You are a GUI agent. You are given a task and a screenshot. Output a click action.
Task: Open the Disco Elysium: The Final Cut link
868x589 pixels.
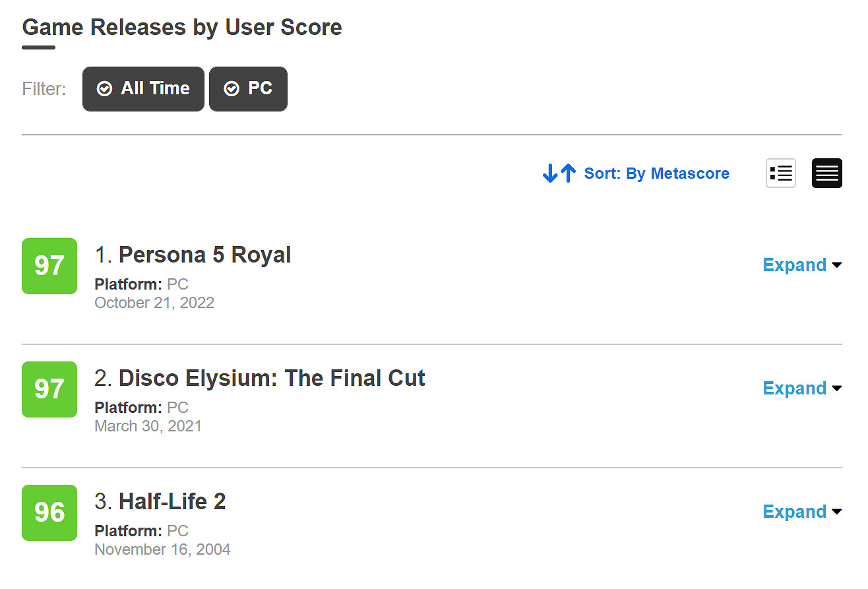pyautogui.click(x=272, y=379)
